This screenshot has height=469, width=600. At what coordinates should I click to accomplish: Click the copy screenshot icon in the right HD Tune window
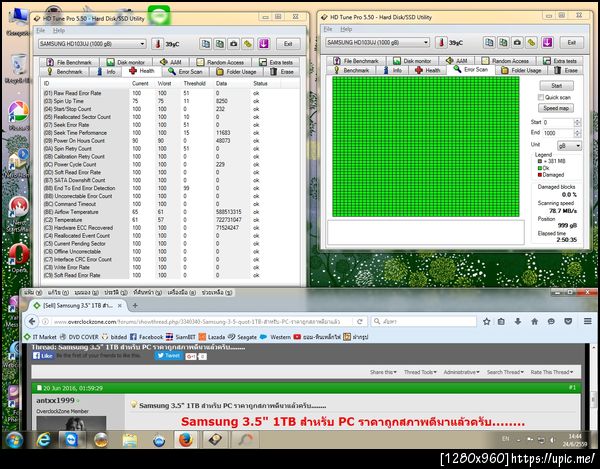(503, 42)
